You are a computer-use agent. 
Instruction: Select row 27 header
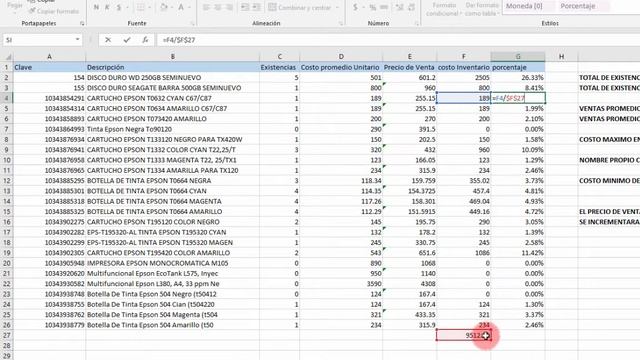7,335
